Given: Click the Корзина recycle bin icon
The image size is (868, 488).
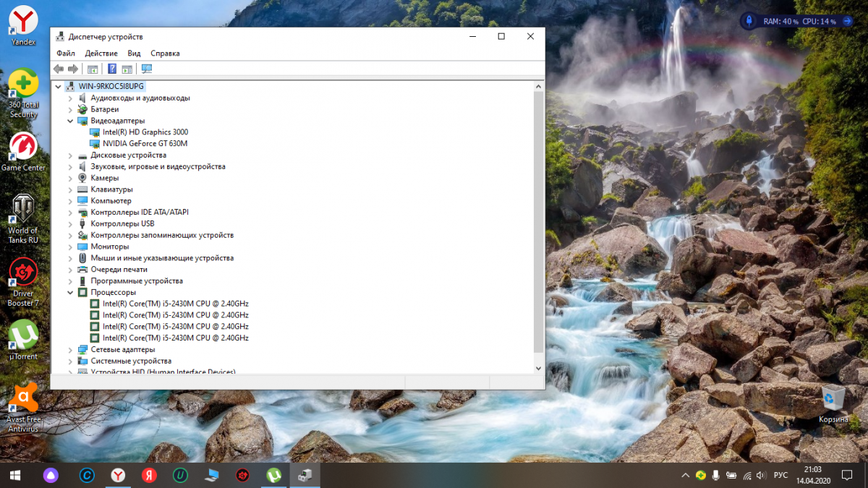Looking at the screenshot, I should [x=833, y=396].
